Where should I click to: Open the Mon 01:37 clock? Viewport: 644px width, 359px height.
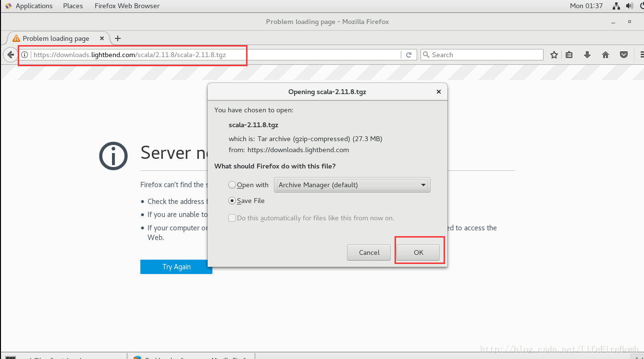click(586, 6)
